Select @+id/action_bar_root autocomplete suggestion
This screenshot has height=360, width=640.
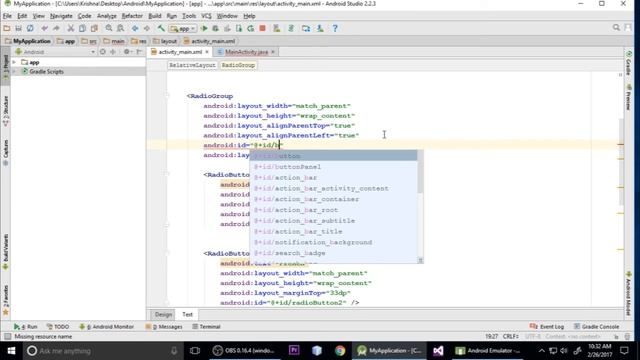pyautogui.click(x=333, y=210)
